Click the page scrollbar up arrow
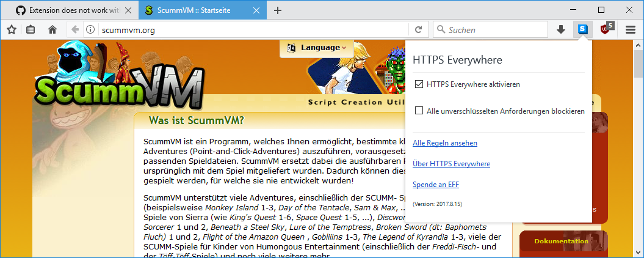 pyautogui.click(x=639, y=45)
